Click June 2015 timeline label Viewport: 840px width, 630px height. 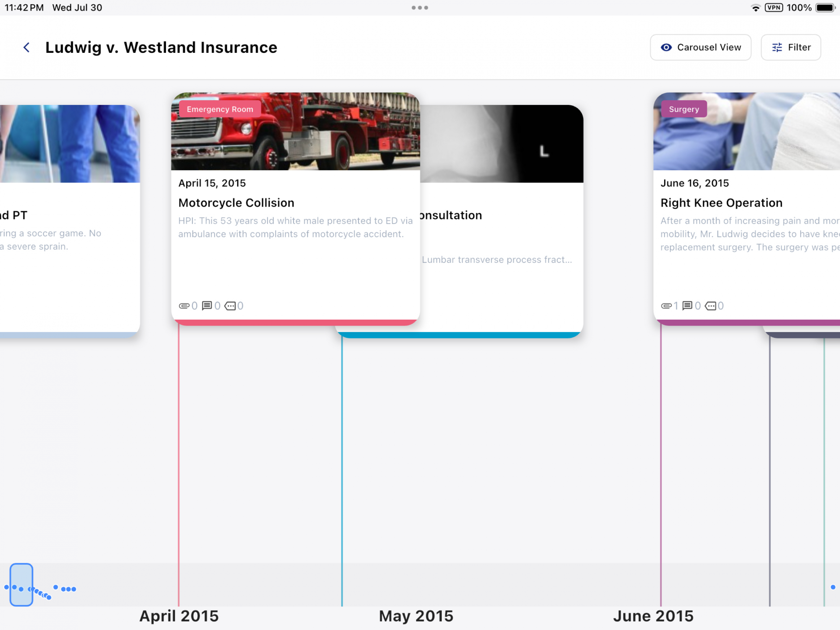(653, 616)
